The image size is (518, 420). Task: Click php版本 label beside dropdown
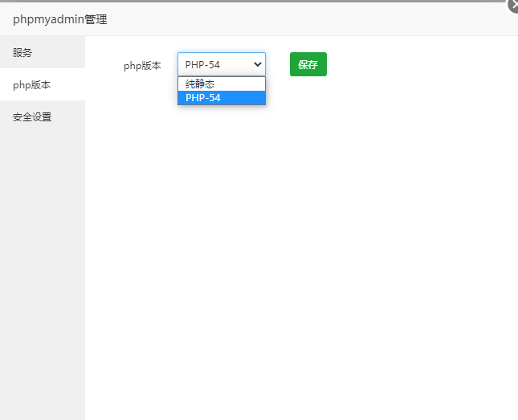point(142,66)
